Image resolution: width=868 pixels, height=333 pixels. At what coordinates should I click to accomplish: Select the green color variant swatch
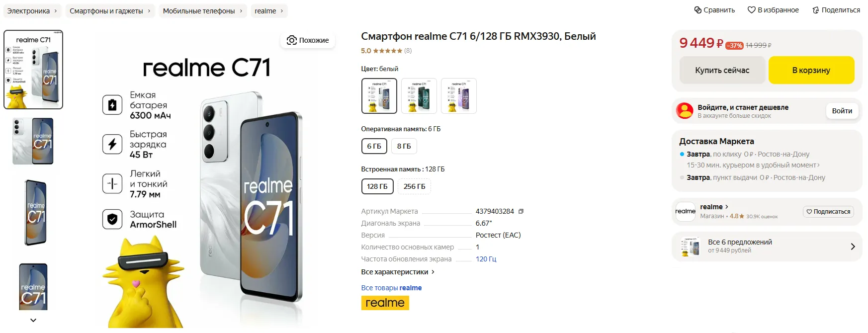419,96
